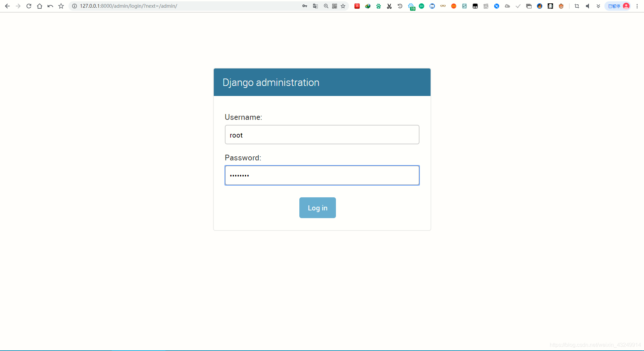Screen dimensions: 644x351
Task: Click the star icon beside the home button
Action: 61,6
